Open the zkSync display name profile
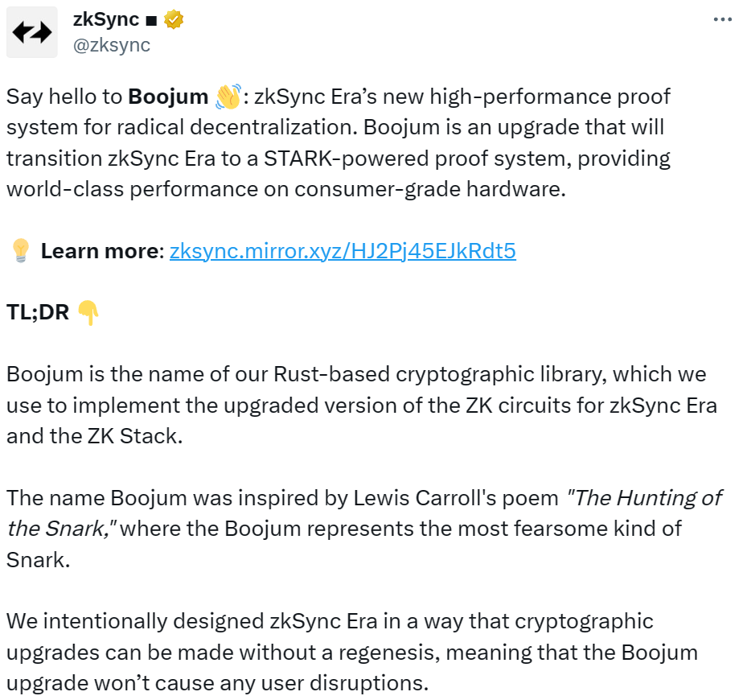The image size is (743, 700). click(x=105, y=19)
